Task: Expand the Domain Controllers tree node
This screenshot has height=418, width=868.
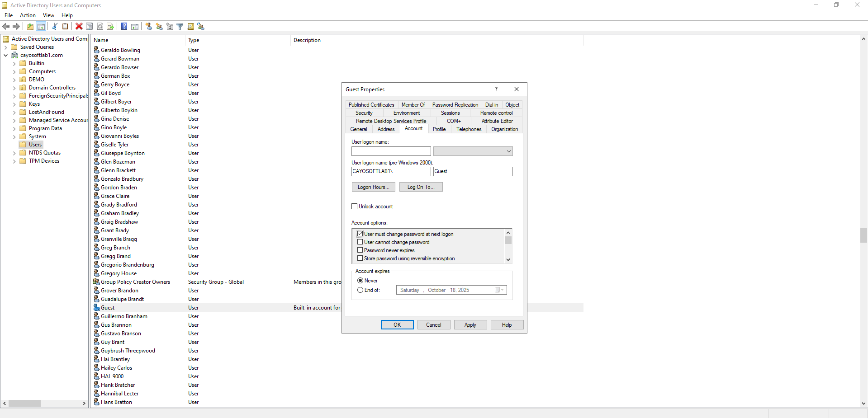Action: (x=14, y=88)
